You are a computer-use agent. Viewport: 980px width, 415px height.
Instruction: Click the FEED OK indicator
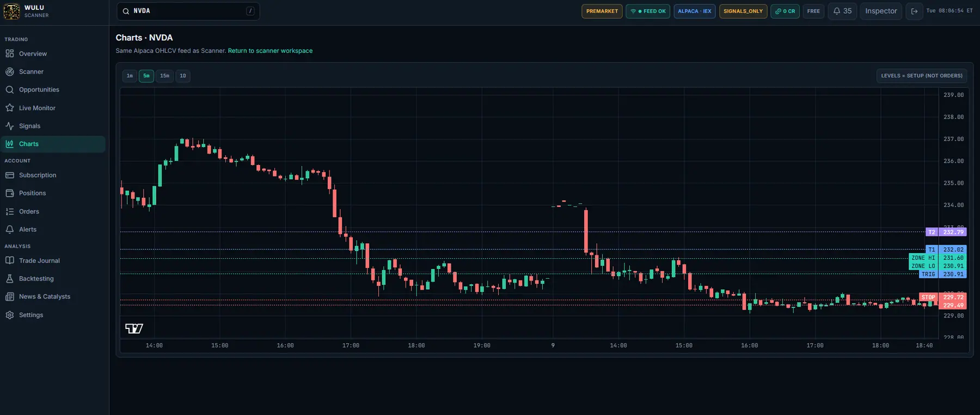(648, 11)
